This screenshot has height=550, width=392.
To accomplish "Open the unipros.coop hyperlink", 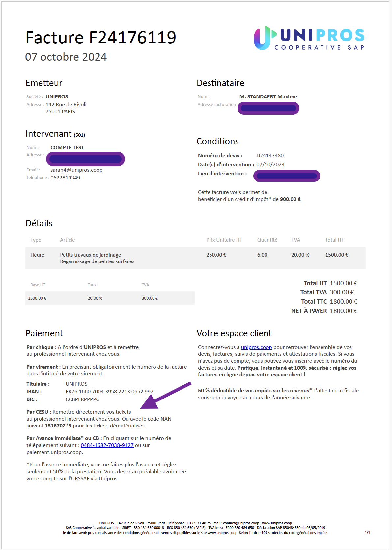I will [x=256, y=347].
